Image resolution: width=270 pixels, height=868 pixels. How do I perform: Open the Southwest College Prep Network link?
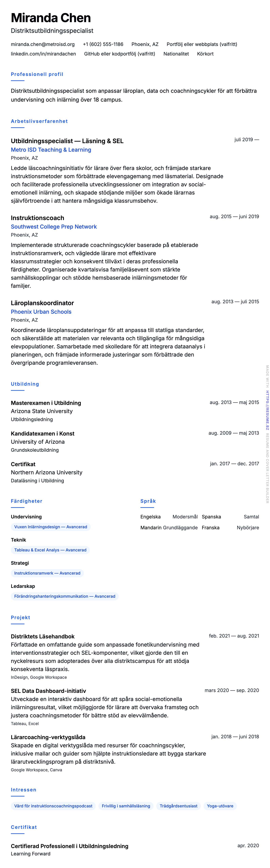click(x=54, y=226)
